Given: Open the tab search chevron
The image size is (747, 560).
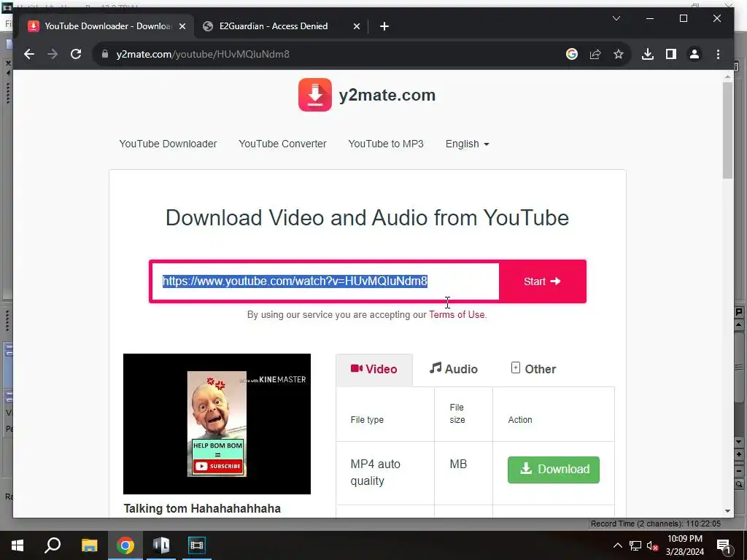Looking at the screenshot, I should 616,18.
